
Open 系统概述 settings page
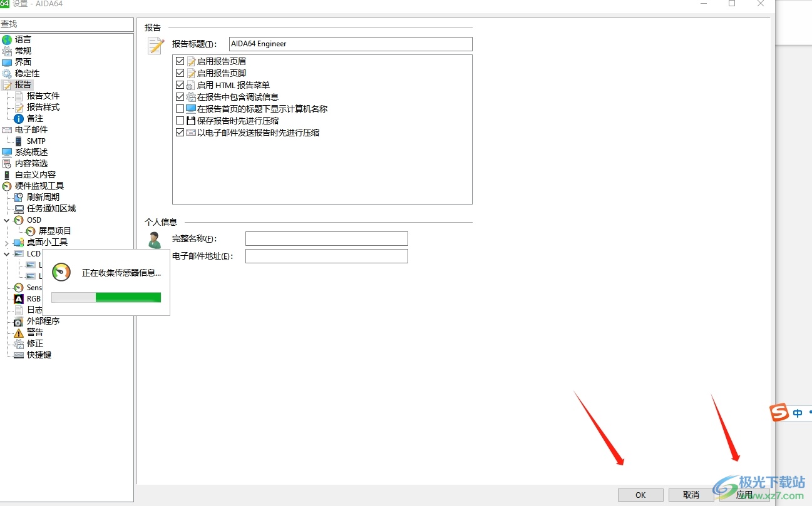(x=31, y=152)
